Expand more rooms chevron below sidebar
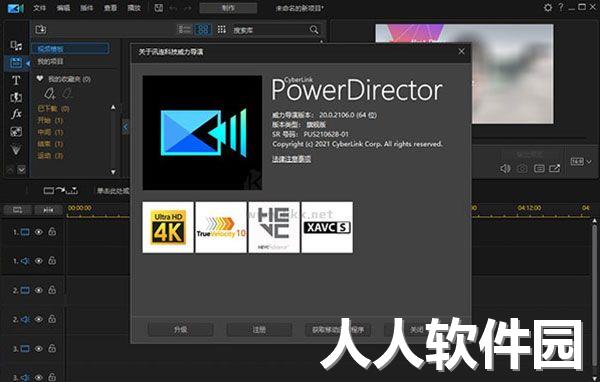This screenshot has width=600, height=382. click(21, 169)
